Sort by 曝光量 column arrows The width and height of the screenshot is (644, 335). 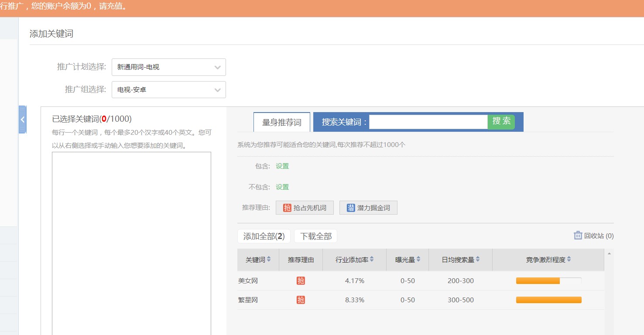click(x=418, y=259)
